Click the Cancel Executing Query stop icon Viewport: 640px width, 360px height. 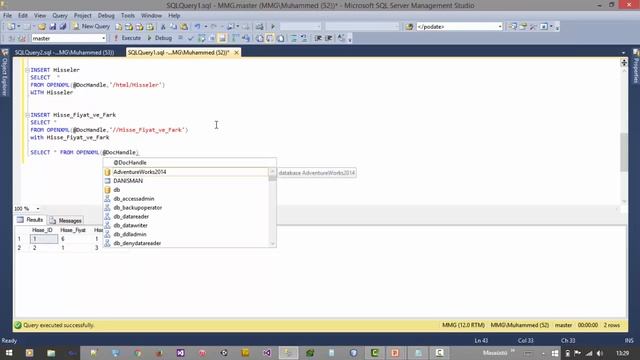click(180, 38)
